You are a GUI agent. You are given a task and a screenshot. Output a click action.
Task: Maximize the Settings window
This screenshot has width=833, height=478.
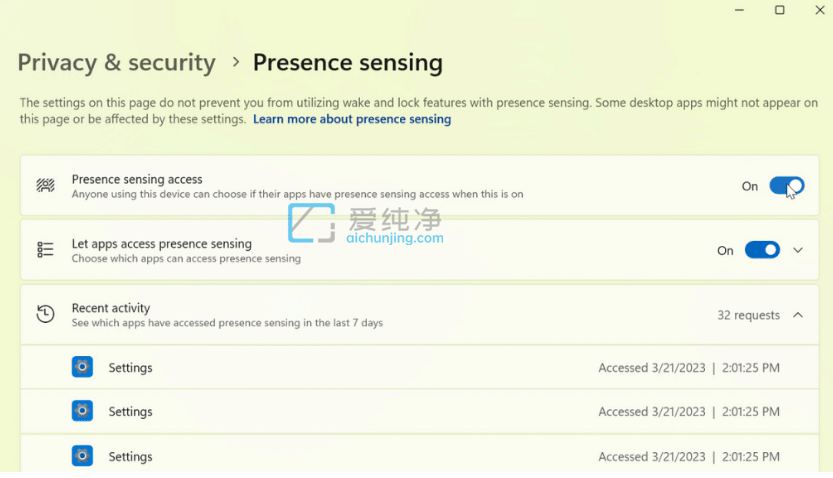pyautogui.click(x=779, y=10)
